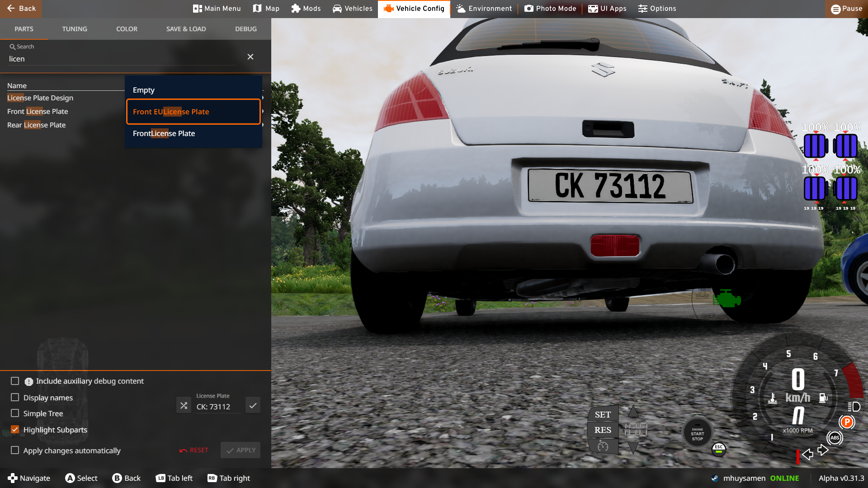Image resolution: width=868 pixels, height=488 pixels.
Task: Click the fuel pump gauge icon
Action: pos(823,398)
